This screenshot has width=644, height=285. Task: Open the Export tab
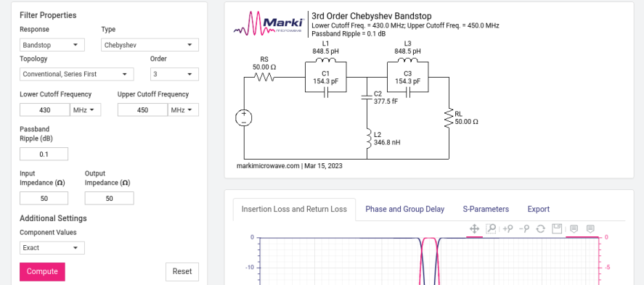pyautogui.click(x=539, y=209)
